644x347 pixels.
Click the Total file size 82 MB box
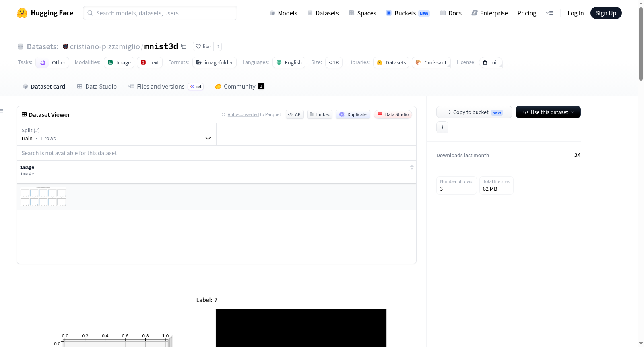496,185
